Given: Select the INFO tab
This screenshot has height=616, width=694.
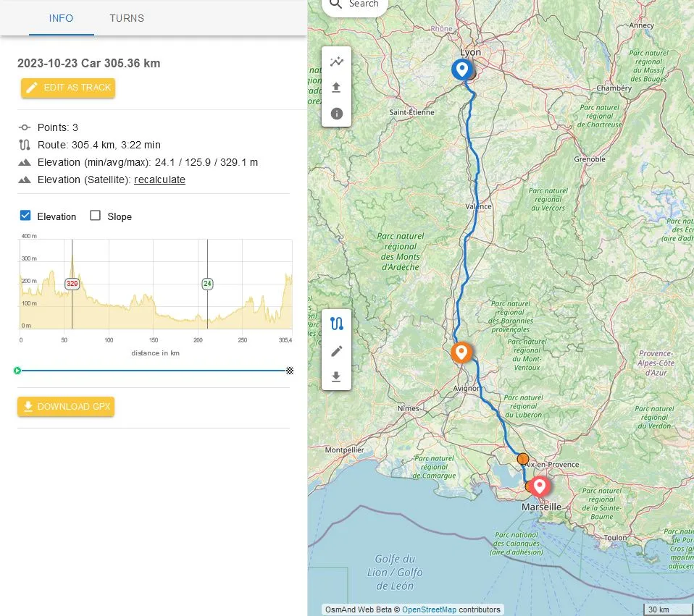Looking at the screenshot, I should click(61, 18).
